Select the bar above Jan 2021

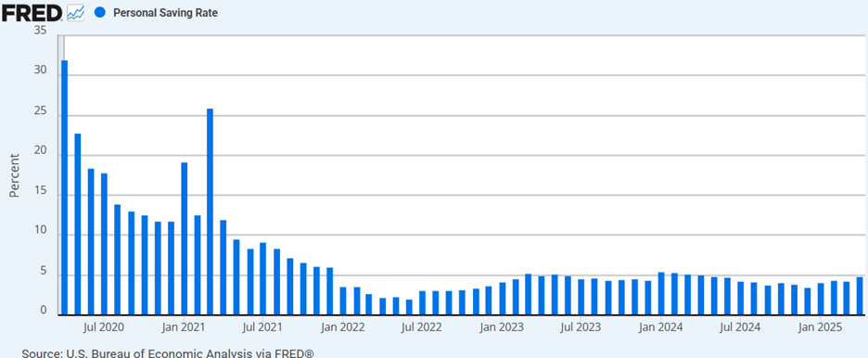185,239
